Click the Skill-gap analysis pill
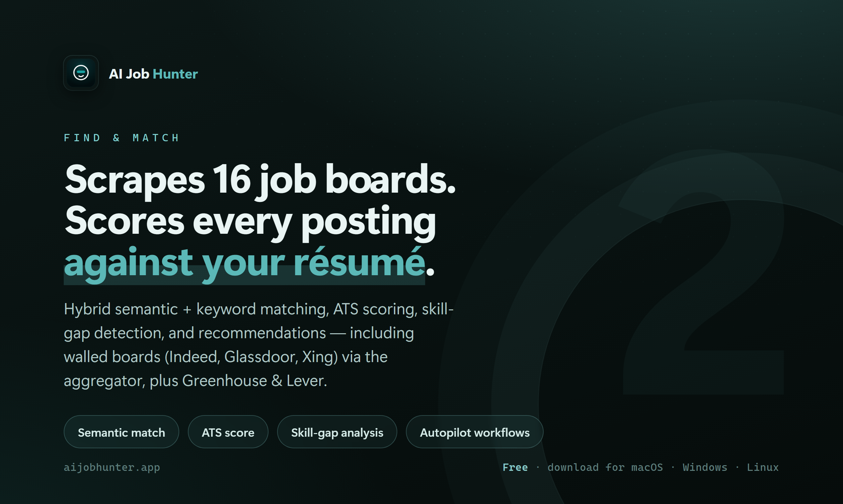This screenshot has height=504, width=843. pyautogui.click(x=337, y=432)
